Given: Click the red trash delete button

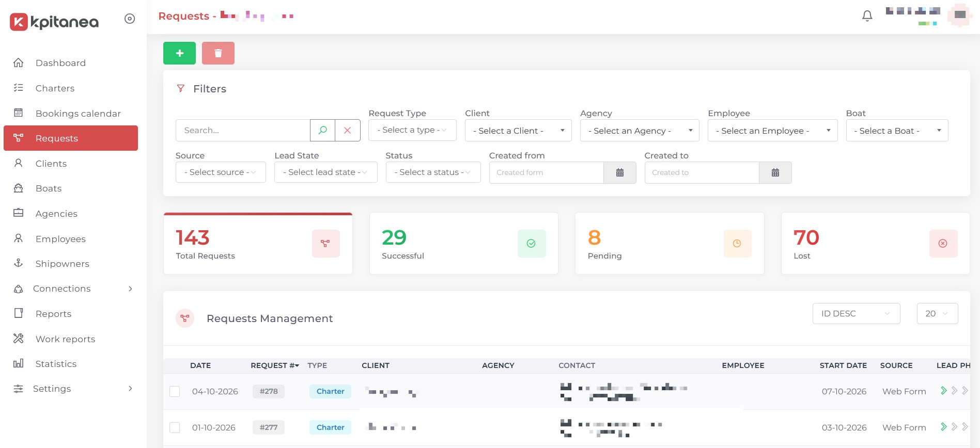Looking at the screenshot, I should point(218,53).
